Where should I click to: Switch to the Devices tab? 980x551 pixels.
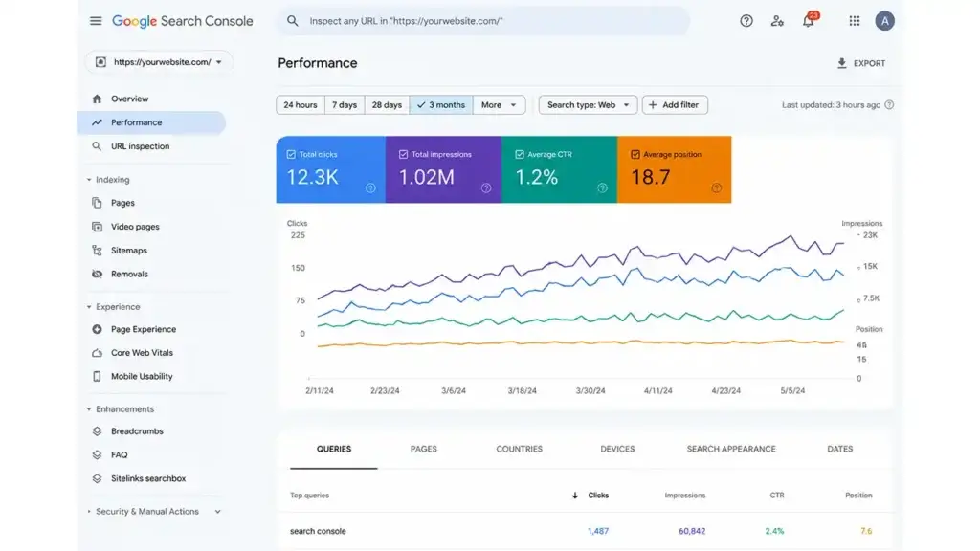[x=617, y=450]
